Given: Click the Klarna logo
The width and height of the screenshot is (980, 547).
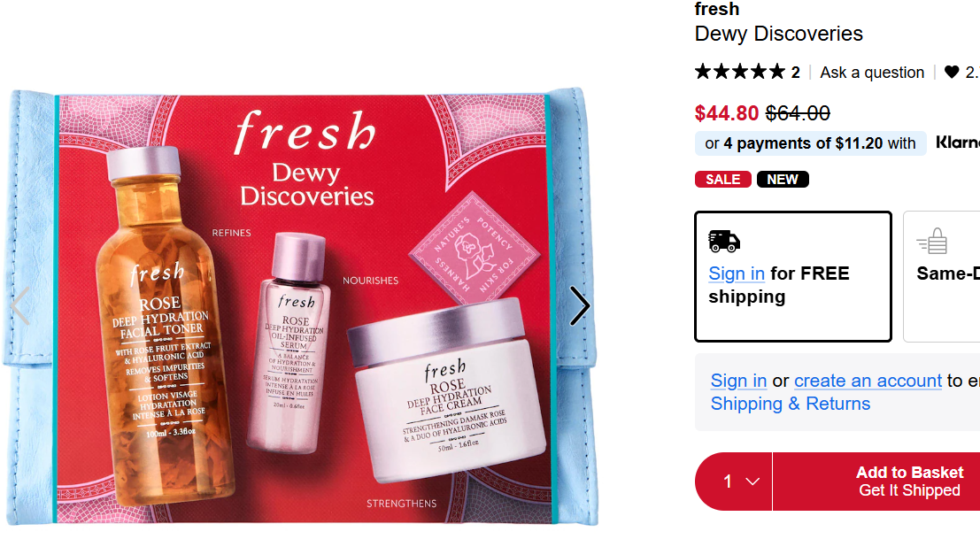Looking at the screenshot, I should coord(958,143).
